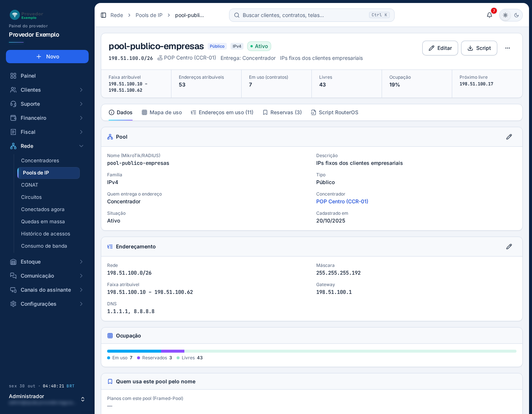Open Conectados agora in the sidebar

pos(48,209)
